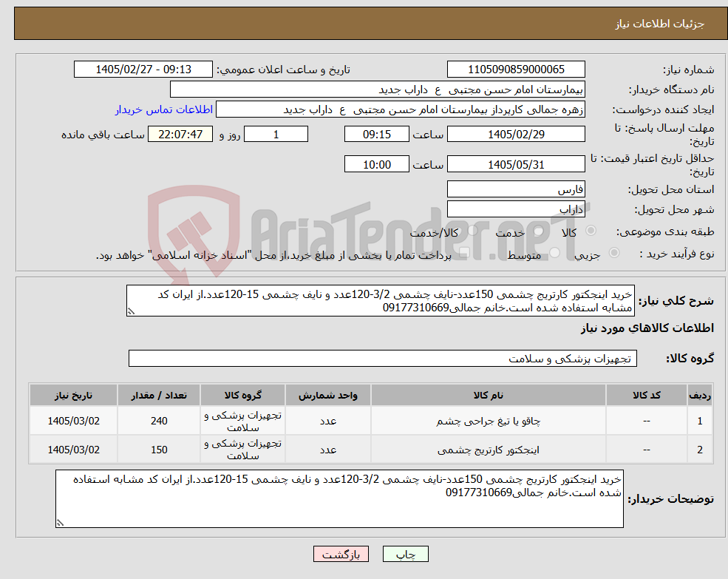728x579 pixels.
Task: Click the remaining days field showing 1
Action: click(x=276, y=135)
